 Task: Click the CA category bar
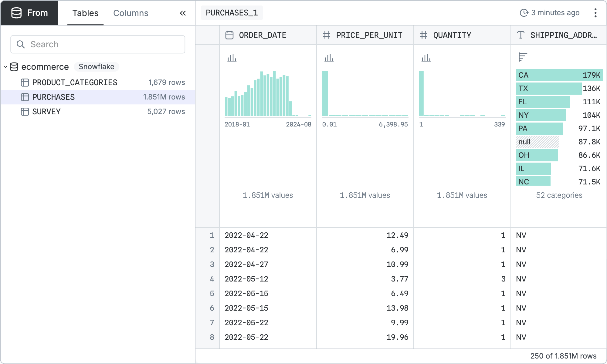click(x=559, y=75)
